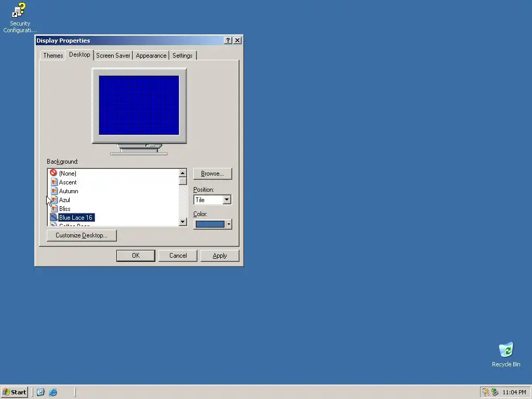Choose (None) as background
Viewport: 532px width, 399px height.
68,174
